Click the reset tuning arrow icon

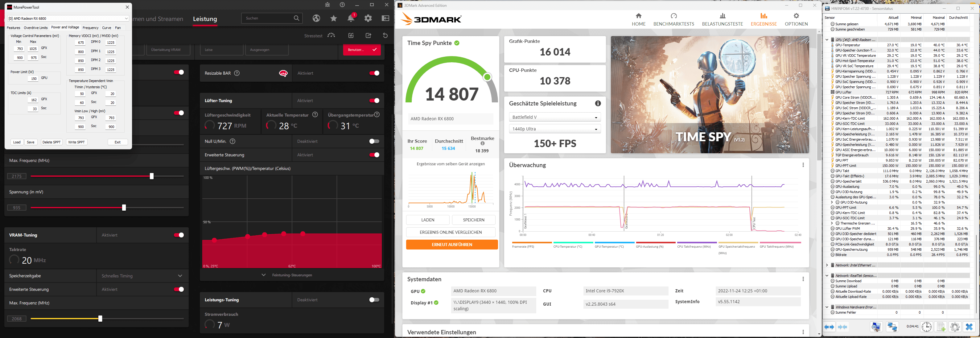click(385, 35)
